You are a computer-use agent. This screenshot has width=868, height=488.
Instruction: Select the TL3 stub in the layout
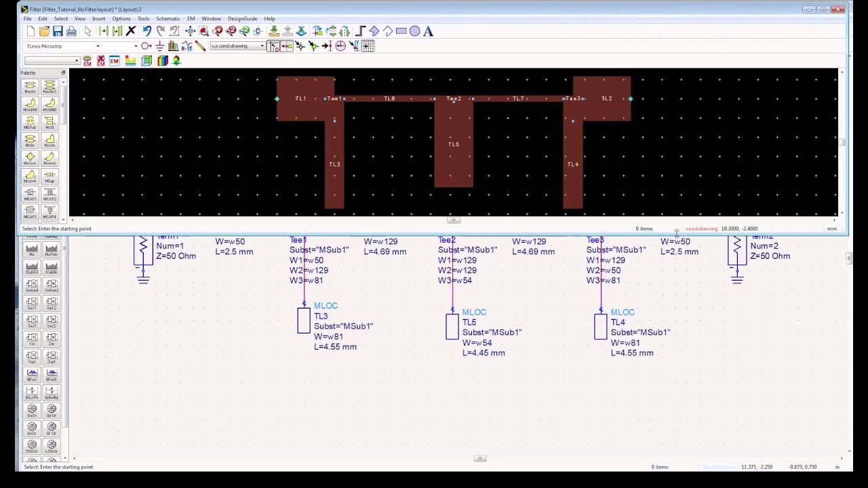[334, 164]
